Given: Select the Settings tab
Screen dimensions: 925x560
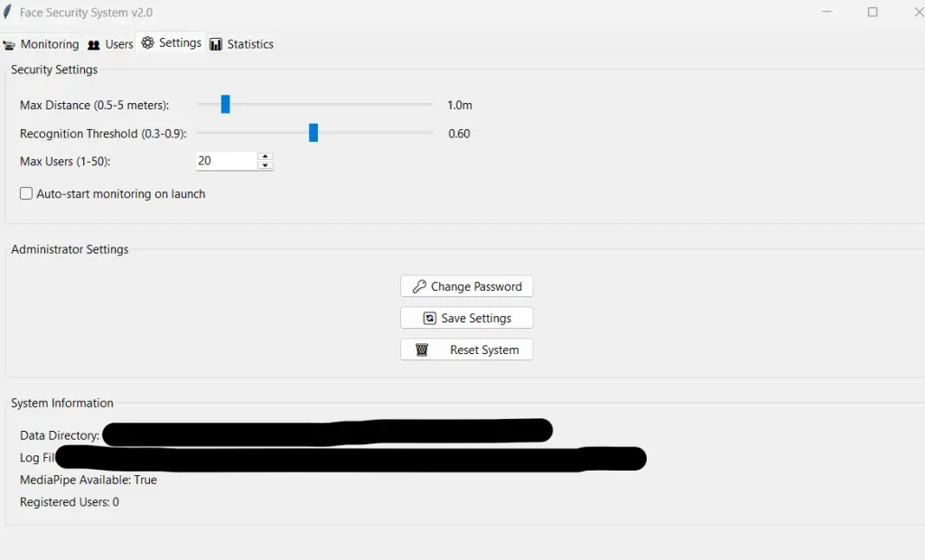Looking at the screenshot, I should (171, 43).
